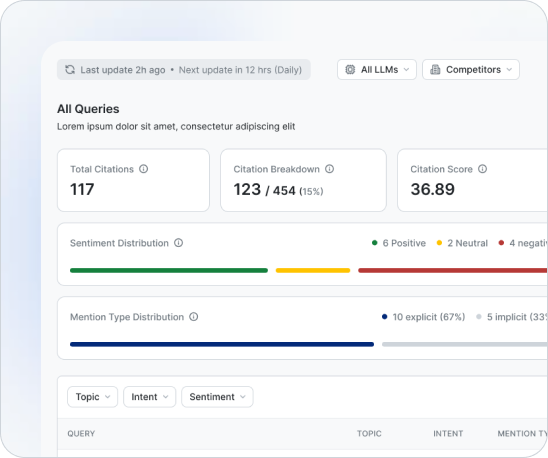Click the TOPIC column header
The height and width of the screenshot is (458, 548).
pyautogui.click(x=369, y=434)
